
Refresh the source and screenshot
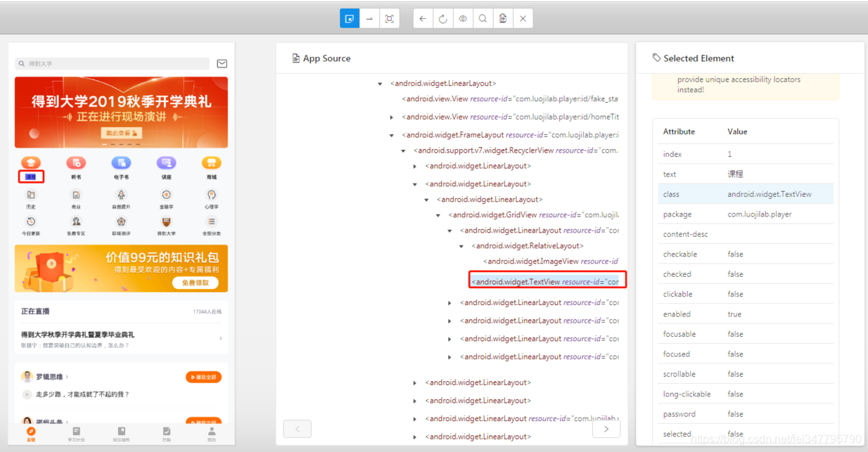(x=443, y=19)
